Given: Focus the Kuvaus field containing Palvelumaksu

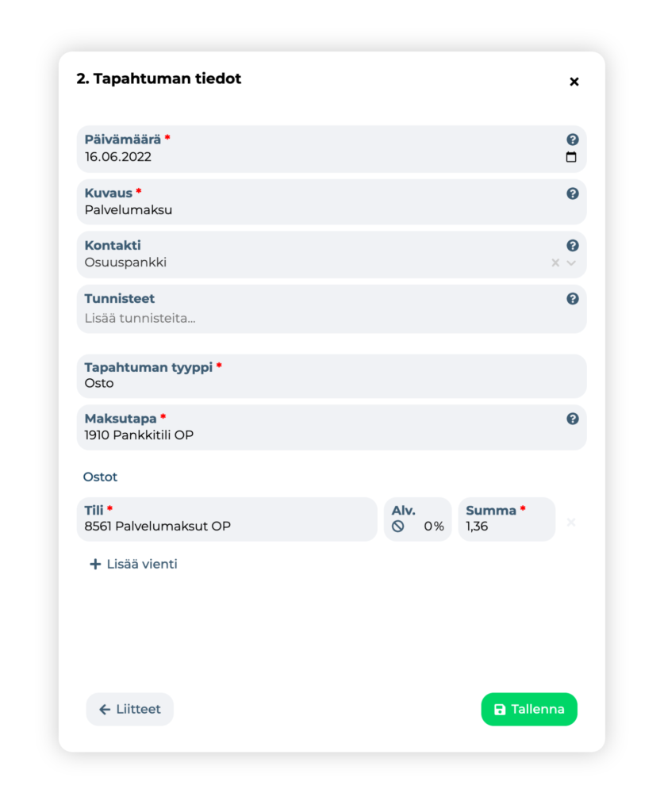Looking at the screenshot, I should click(332, 202).
